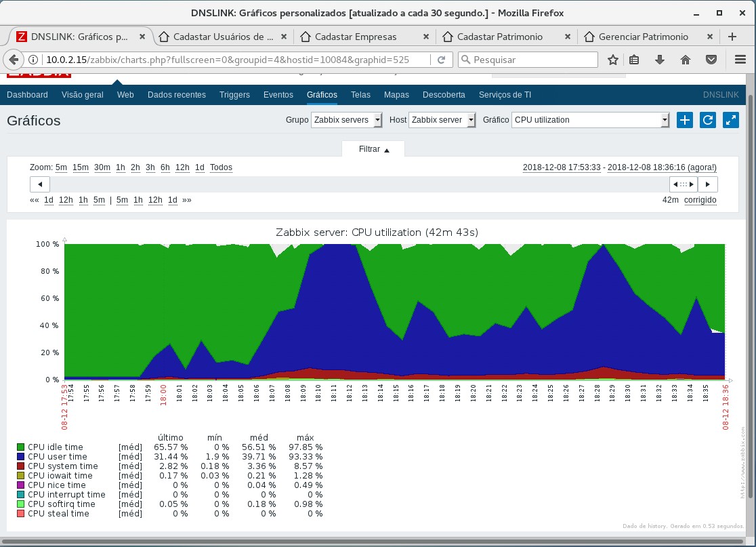
Task: Open the Triggers menu item
Action: click(x=234, y=94)
